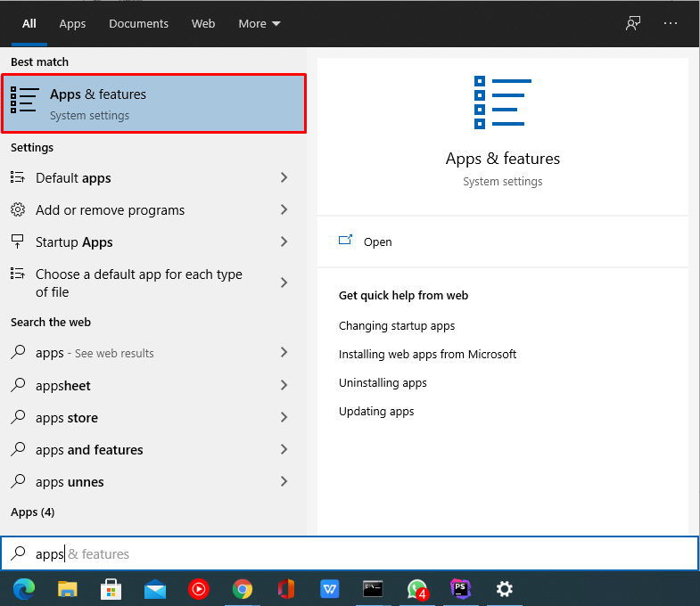The width and height of the screenshot is (700, 606).
Task: Expand apps See web results arrow
Action: click(284, 352)
